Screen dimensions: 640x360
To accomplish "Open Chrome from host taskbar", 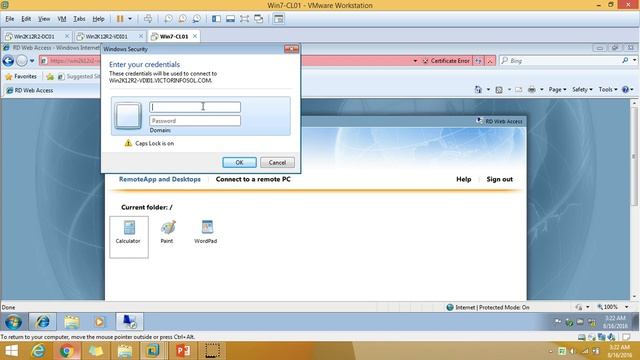I will (66, 351).
